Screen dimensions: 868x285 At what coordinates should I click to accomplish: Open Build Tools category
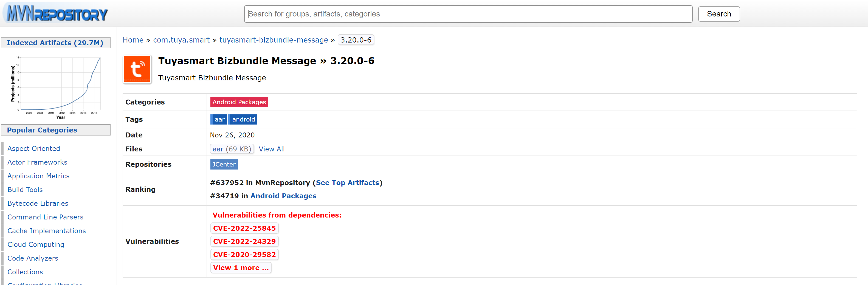click(25, 190)
